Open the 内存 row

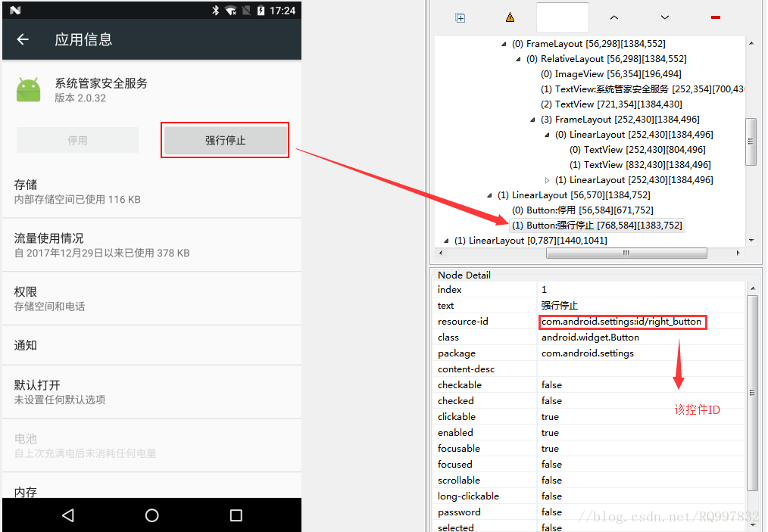tap(151, 486)
